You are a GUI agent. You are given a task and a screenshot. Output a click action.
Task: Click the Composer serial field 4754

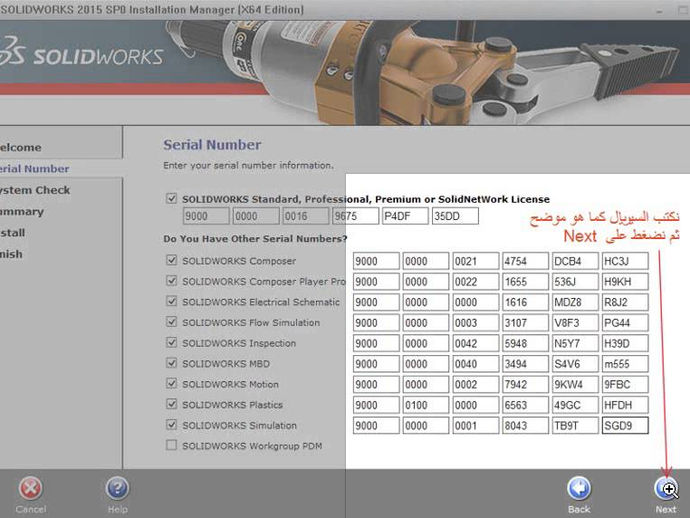tap(525, 261)
